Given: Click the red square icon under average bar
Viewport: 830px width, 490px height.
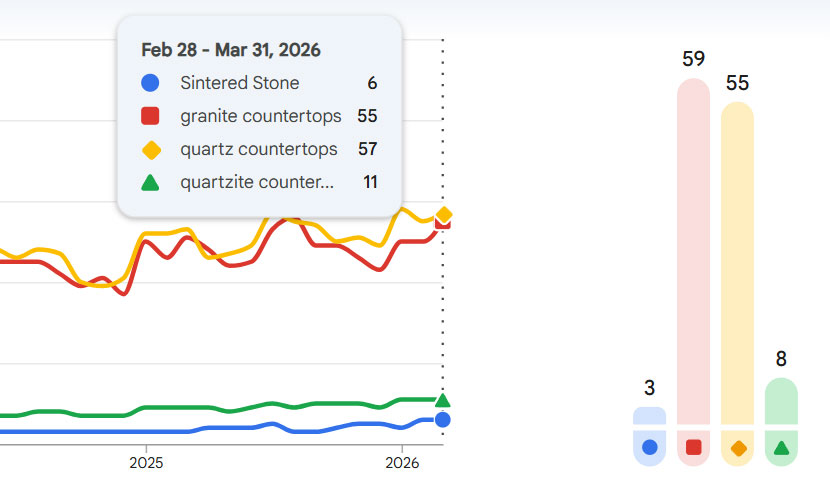Looking at the screenshot, I should tap(693, 447).
